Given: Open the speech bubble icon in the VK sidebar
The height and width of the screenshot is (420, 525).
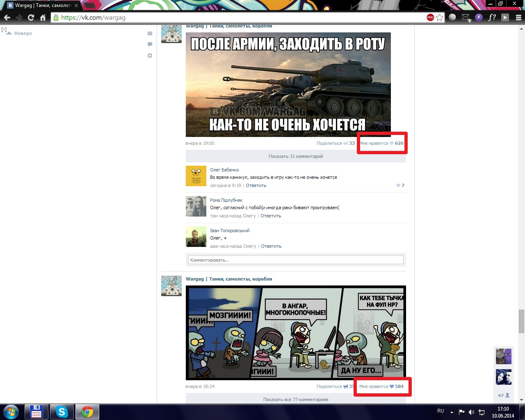Looking at the screenshot, I should [x=150, y=44].
